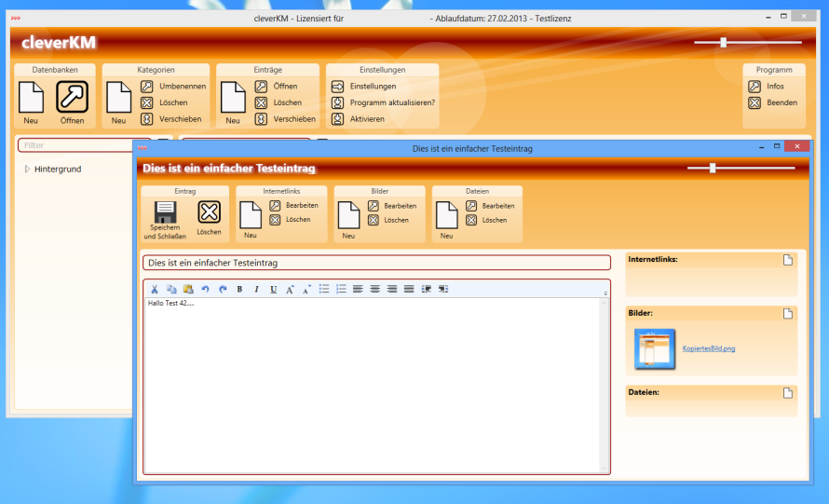829x504 pixels.
Task: Click Cut scissors icon in editor toolbar
Action: pyautogui.click(x=155, y=289)
